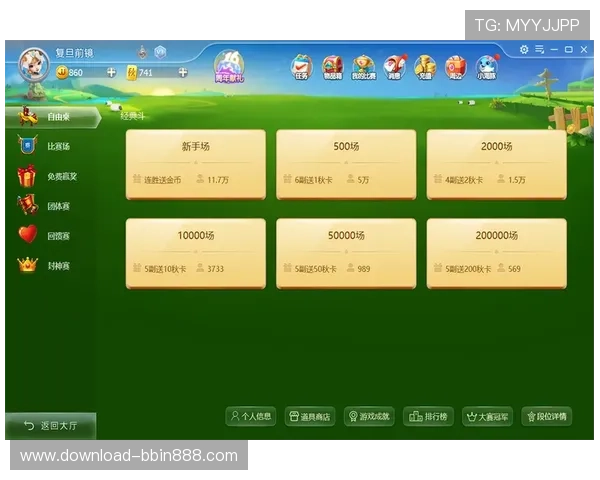
Task: Open the settings gear in title bar
Action: pyautogui.click(x=523, y=49)
